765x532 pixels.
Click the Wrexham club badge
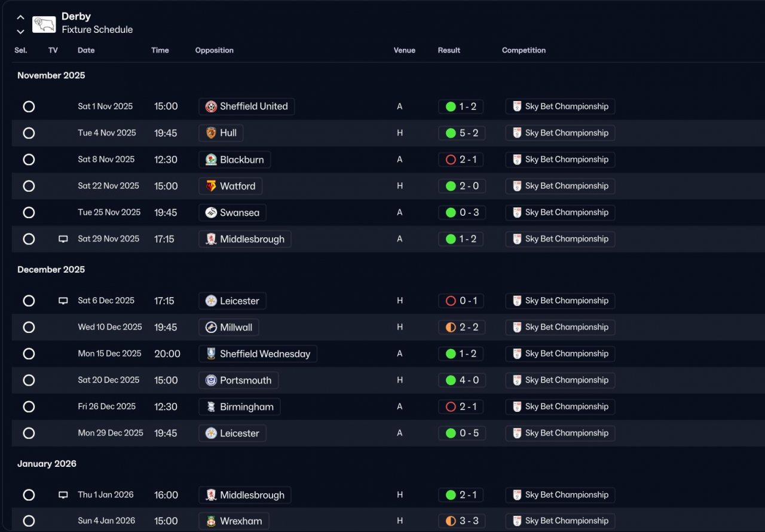pyautogui.click(x=211, y=521)
